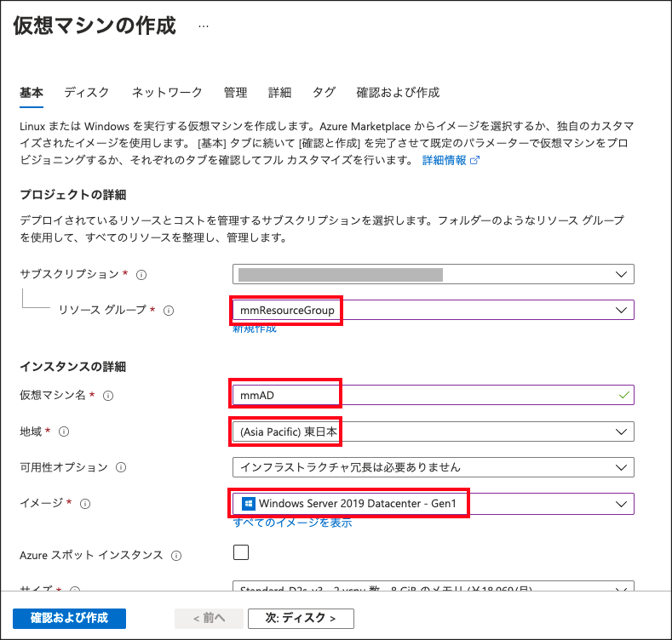This screenshot has height=640, width=672.
Task: Open the リソース グループ dropdown showing mmResourceGroup
Action: pyautogui.click(x=434, y=310)
